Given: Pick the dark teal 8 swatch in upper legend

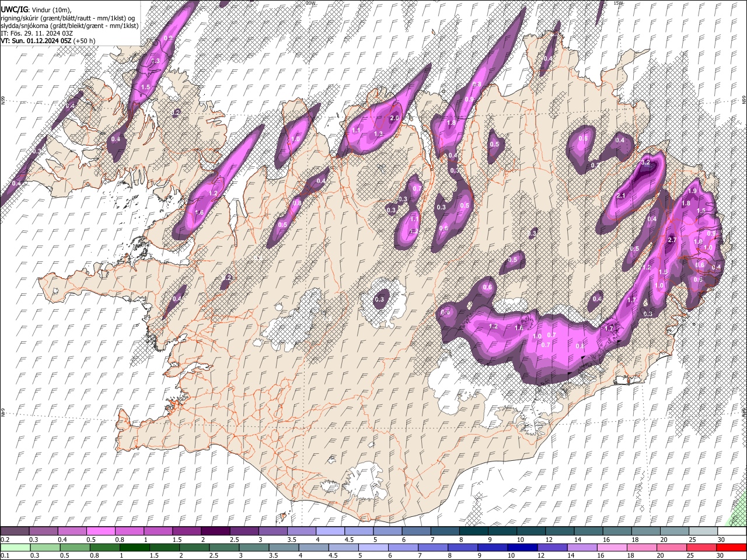Looking at the screenshot, I should 474,531.
